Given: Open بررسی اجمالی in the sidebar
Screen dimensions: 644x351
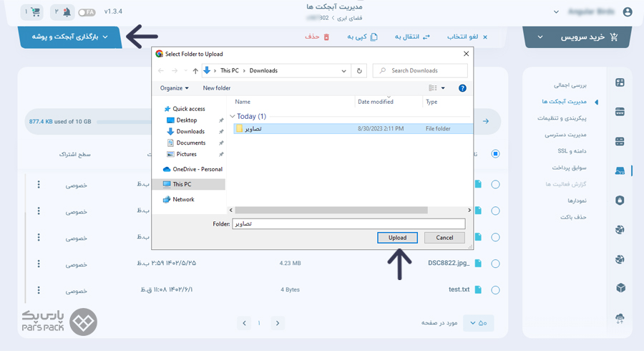Looking at the screenshot, I should click(570, 85).
